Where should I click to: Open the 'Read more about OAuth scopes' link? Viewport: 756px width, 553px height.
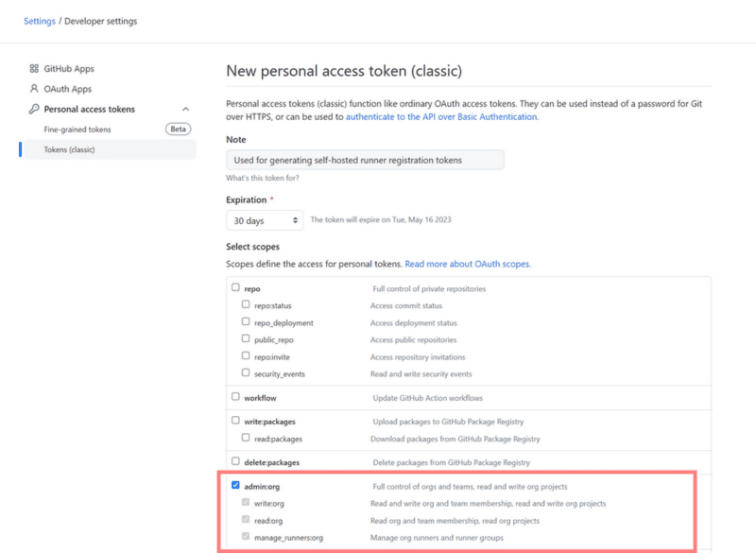click(468, 264)
